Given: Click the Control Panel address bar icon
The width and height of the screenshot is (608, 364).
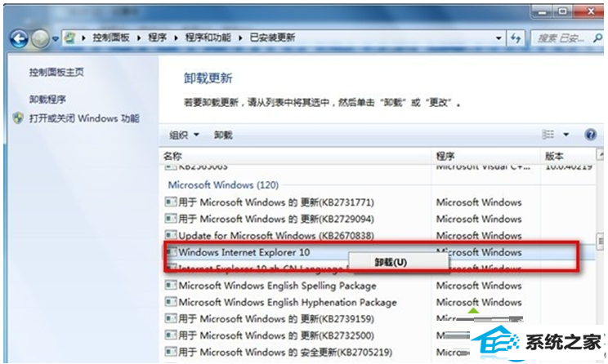Looking at the screenshot, I should [70, 38].
